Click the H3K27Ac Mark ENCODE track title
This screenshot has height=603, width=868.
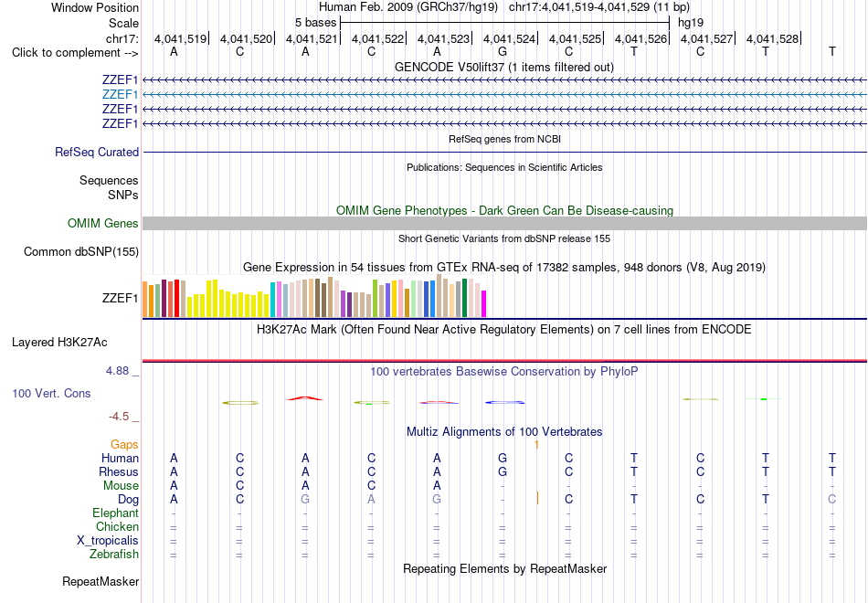click(504, 330)
